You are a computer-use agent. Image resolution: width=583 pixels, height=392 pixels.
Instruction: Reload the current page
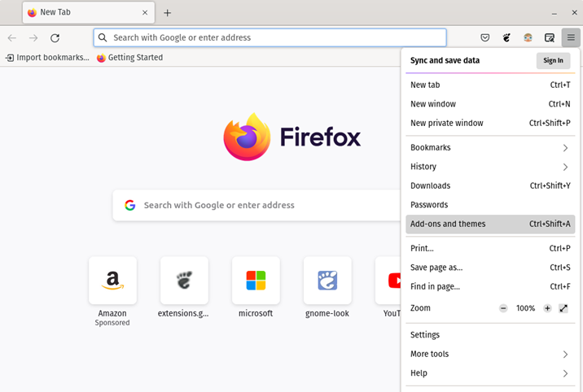click(x=55, y=38)
